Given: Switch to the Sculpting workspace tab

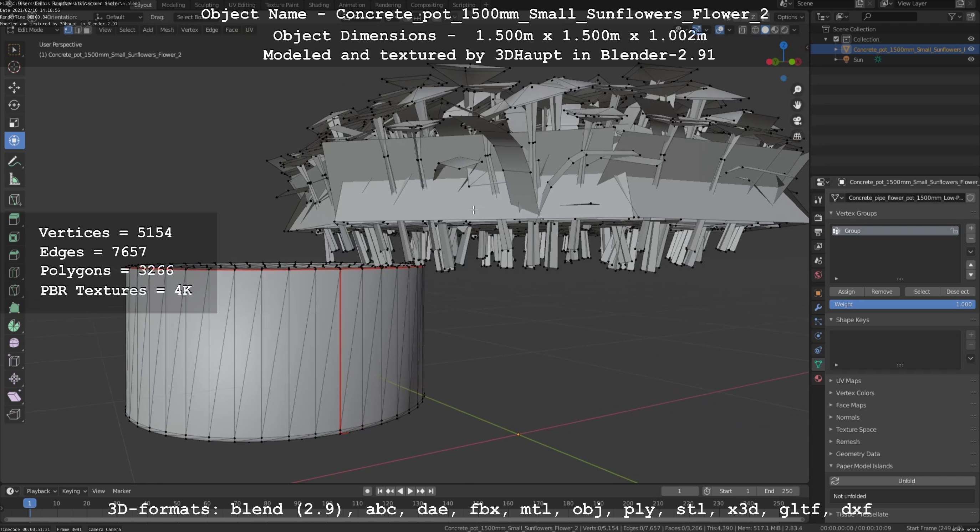Looking at the screenshot, I should [x=206, y=5].
